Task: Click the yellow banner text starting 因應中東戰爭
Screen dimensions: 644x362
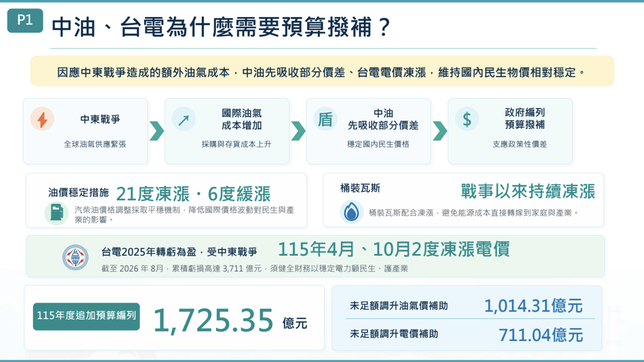Action: [x=321, y=72]
